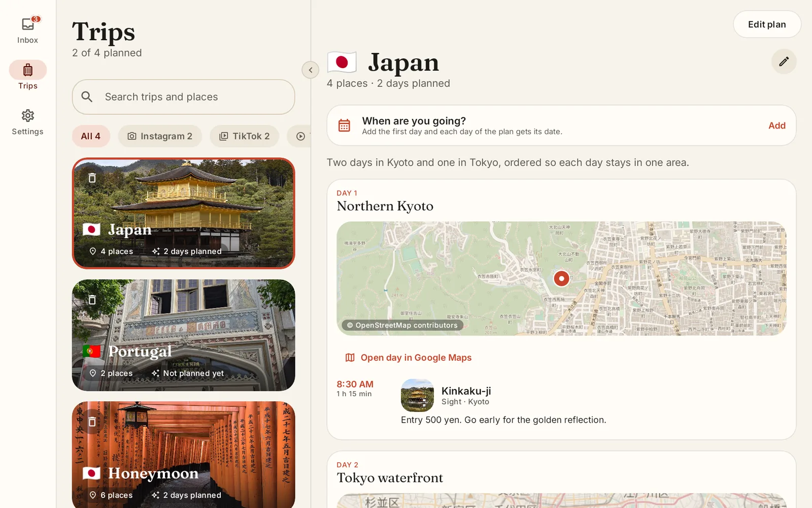Click the search magnifier icon
Viewport: 812px width, 508px height.
87,97
